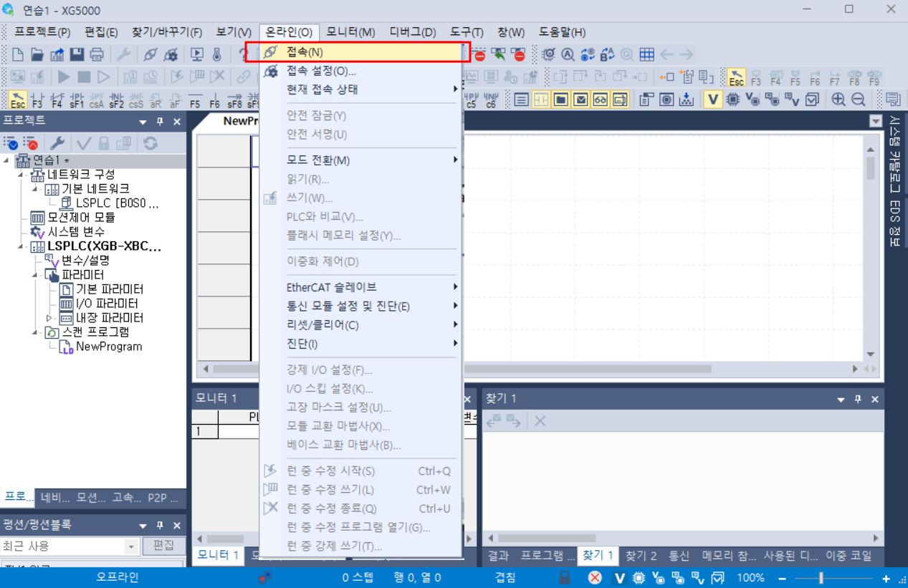Save the project using the floppy disk icon
Image resolution: width=908 pixels, height=588 pixels.
[77, 54]
